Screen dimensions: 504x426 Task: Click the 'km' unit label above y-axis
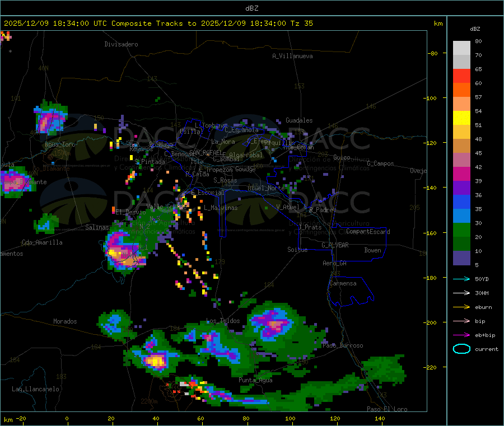tap(438, 24)
